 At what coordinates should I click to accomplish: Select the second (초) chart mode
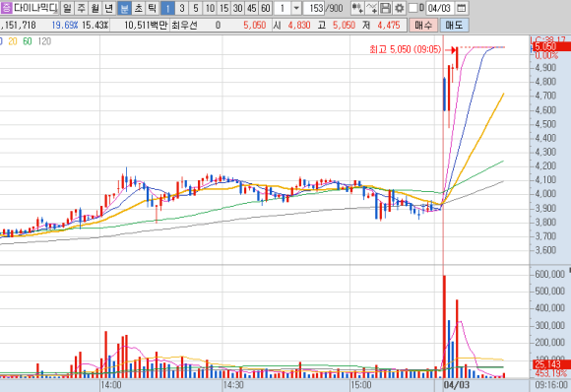pyautogui.click(x=138, y=8)
